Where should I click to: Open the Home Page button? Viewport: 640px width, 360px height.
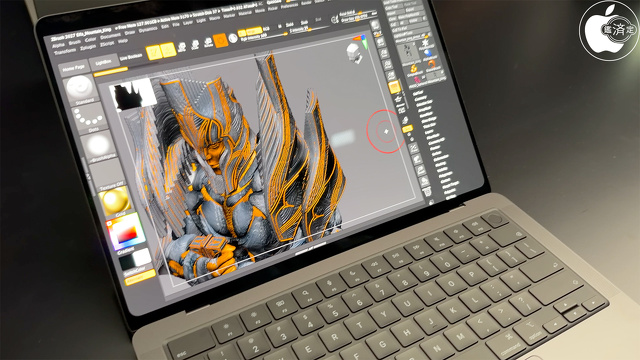click(x=74, y=67)
